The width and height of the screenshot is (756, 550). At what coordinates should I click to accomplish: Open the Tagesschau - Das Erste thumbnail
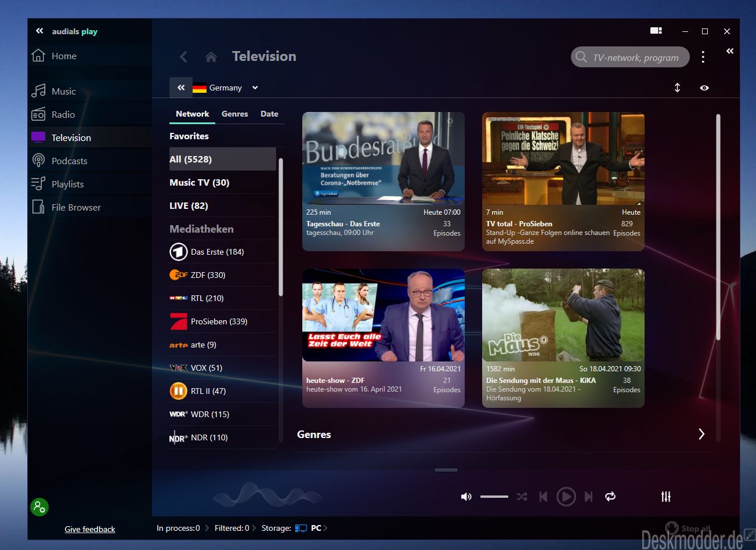pos(384,158)
